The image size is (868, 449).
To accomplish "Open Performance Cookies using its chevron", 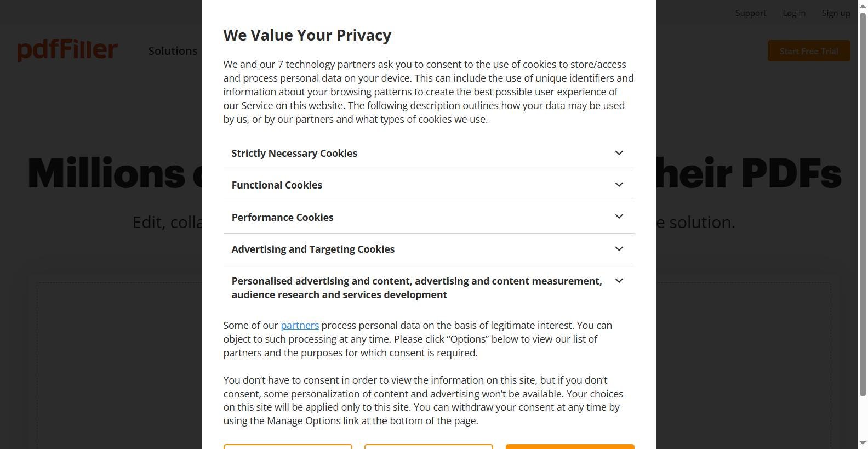I will click(x=619, y=217).
